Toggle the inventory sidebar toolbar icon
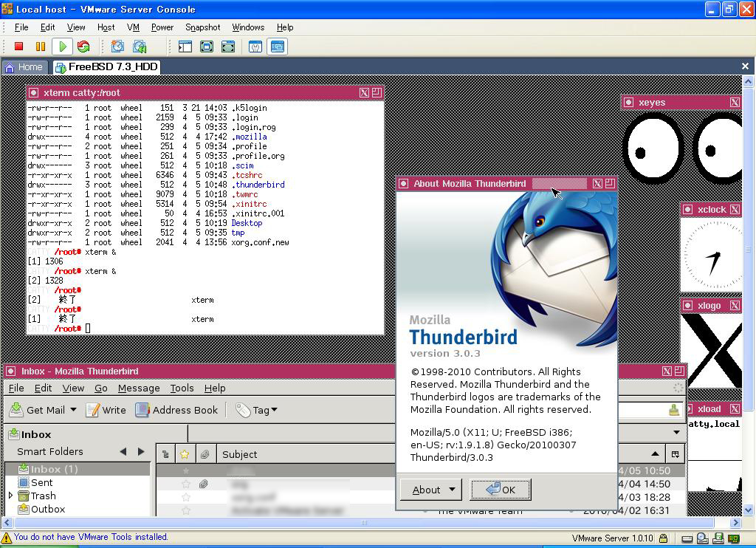Image resolution: width=756 pixels, height=548 pixels. pyautogui.click(x=185, y=47)
